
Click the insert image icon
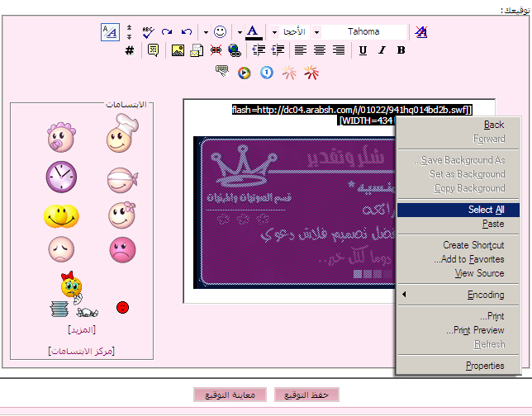[x=178, y=50]
